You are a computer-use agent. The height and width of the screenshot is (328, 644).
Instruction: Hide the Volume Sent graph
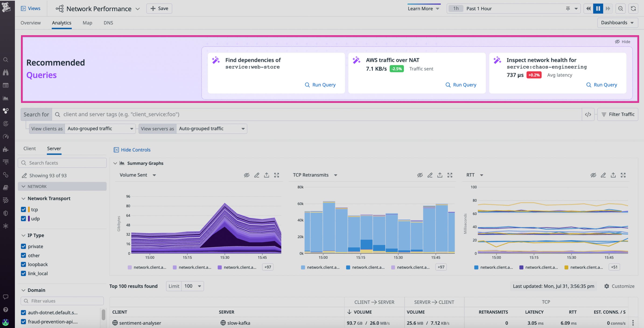tap(246, 175)
